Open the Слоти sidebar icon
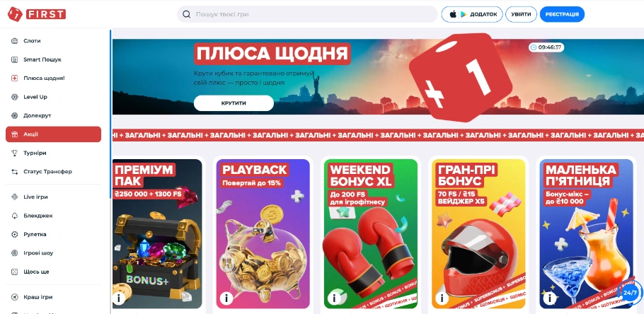The height and width of the screenshot is (314, 644). click(15, 41)
